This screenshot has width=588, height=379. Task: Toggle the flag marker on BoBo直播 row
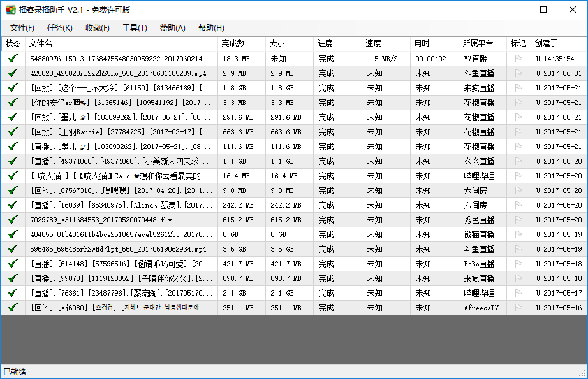(x=518, y=264)
